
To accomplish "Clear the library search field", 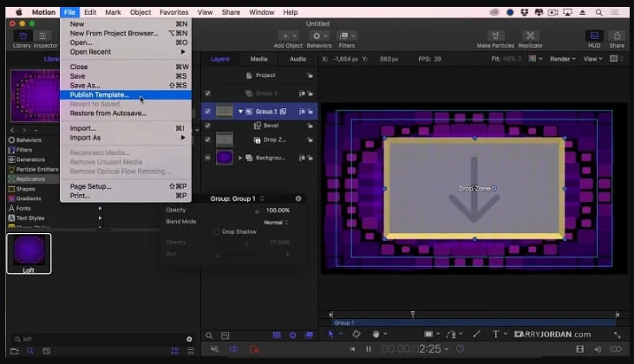I will click(x=189, y=339).
